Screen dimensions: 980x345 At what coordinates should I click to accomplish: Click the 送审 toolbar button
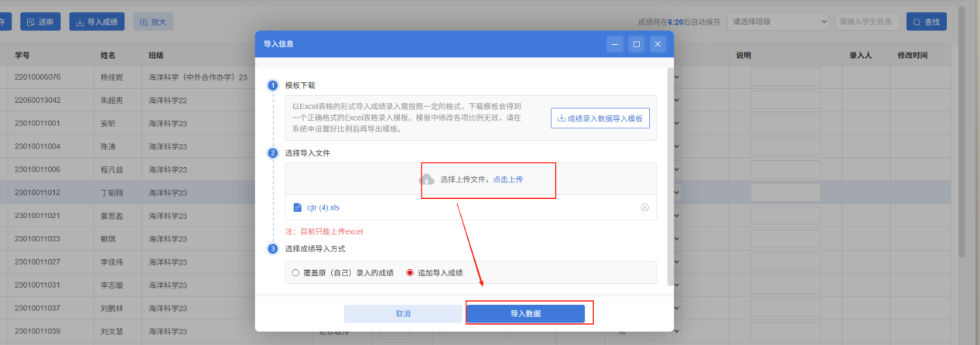pyautogui.click(x=40, y=22)
